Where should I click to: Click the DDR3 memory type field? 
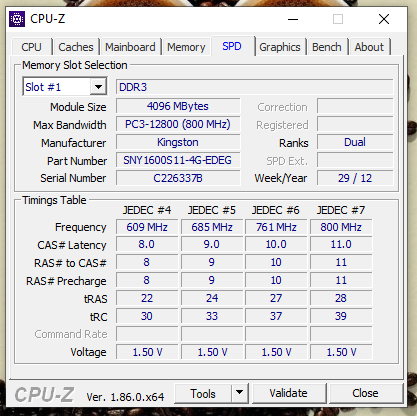pos(255,87)
